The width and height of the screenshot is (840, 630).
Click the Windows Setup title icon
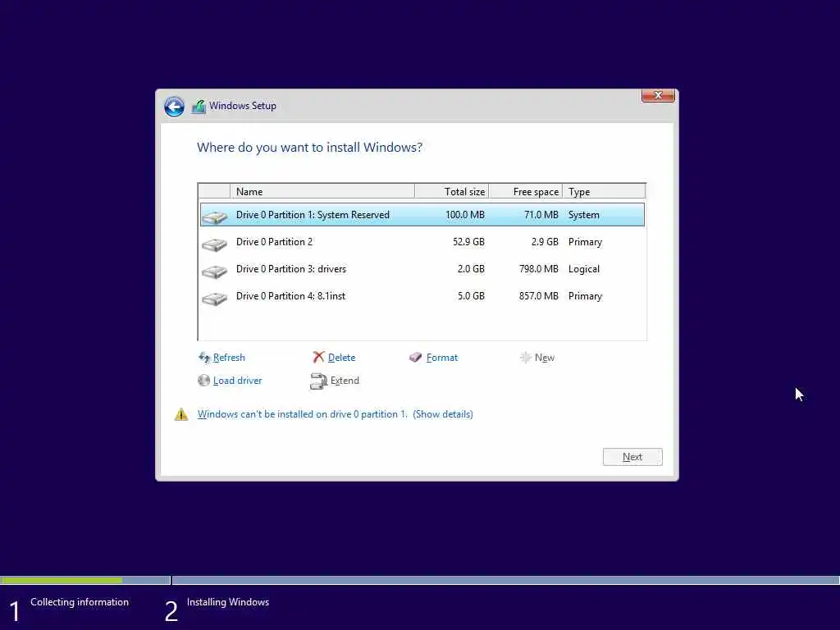click(x=199, y=106)
